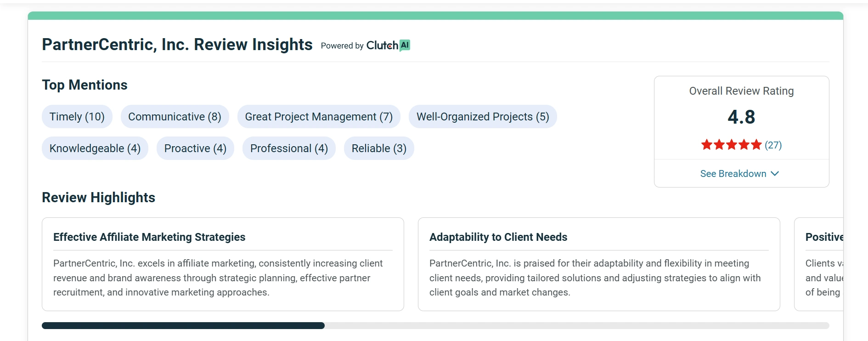
Task: Click the Reliable (3) mention tag
Action: (x=379, y=148)
